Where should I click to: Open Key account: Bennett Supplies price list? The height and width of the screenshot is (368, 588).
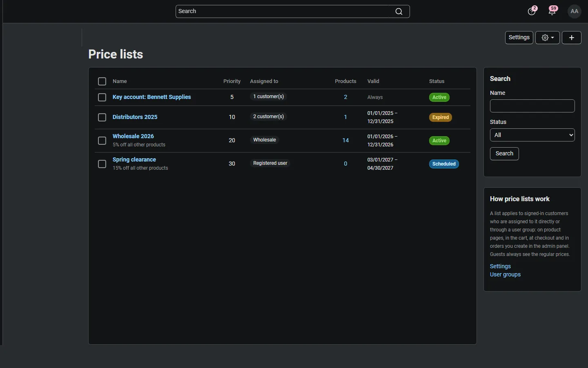[x=152, y=97]
